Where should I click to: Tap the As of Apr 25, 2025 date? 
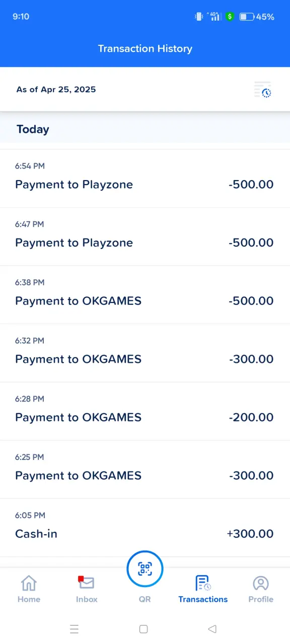point(56,90)
